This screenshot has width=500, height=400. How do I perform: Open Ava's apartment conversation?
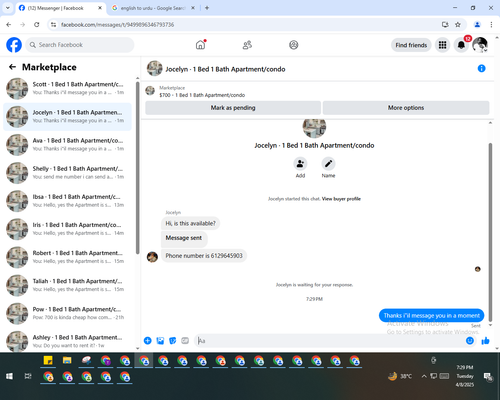point(67,145)
